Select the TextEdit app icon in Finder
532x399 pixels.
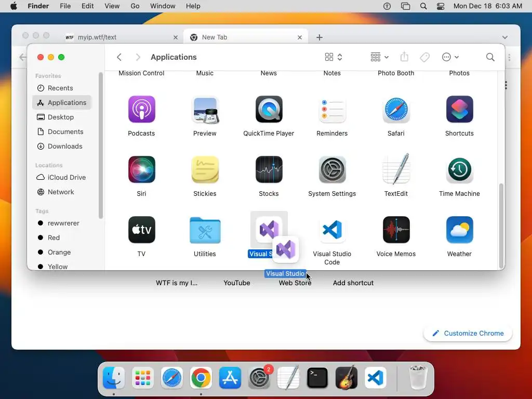396,169
